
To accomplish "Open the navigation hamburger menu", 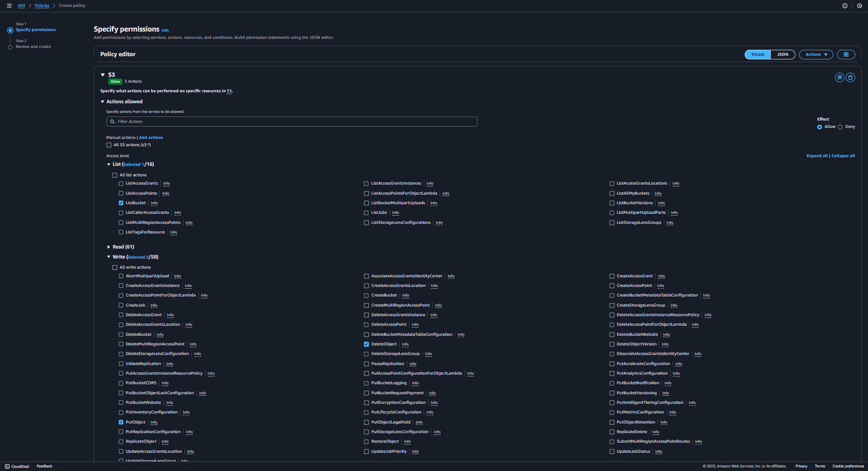I will 9,5.
